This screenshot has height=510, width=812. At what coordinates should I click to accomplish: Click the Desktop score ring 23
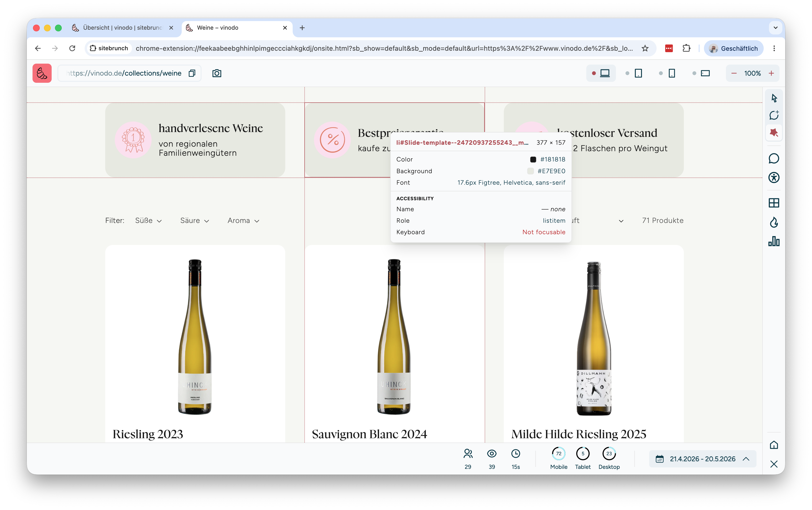point(609,454)
